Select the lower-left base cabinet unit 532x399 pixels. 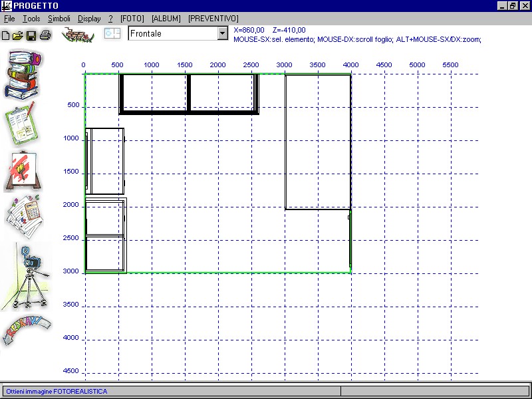tap(106, 236)
